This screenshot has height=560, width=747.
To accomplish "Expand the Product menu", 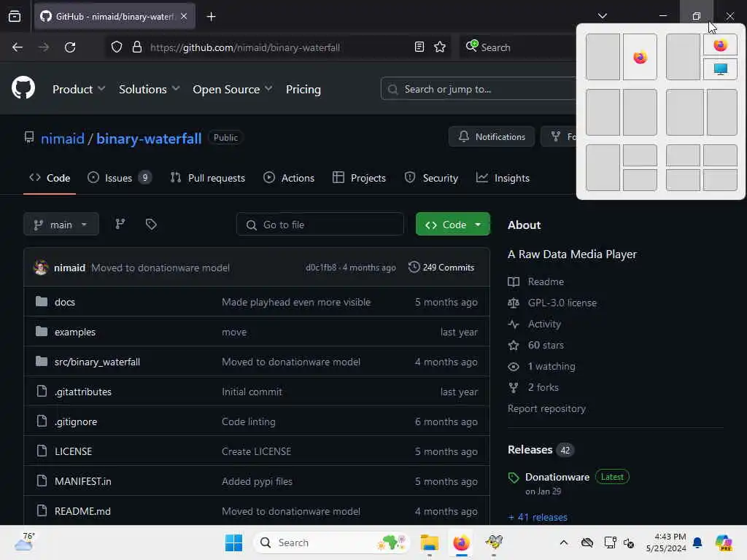I will click(79, 89).
